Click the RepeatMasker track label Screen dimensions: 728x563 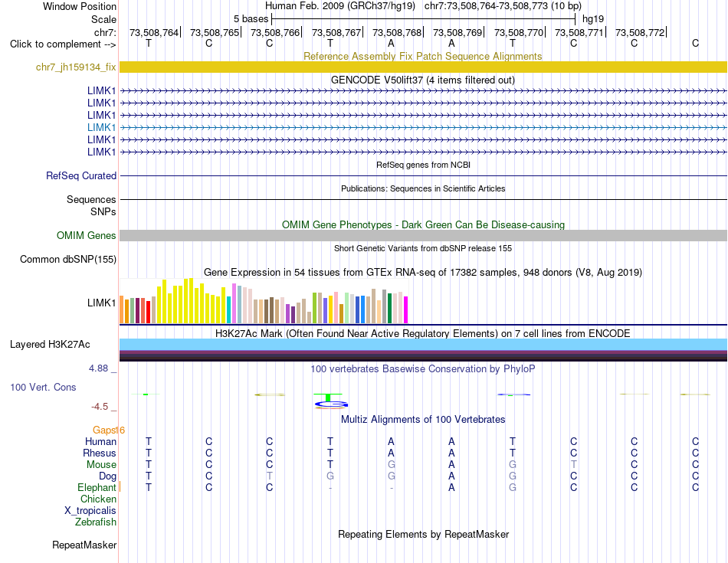point(84,545)
